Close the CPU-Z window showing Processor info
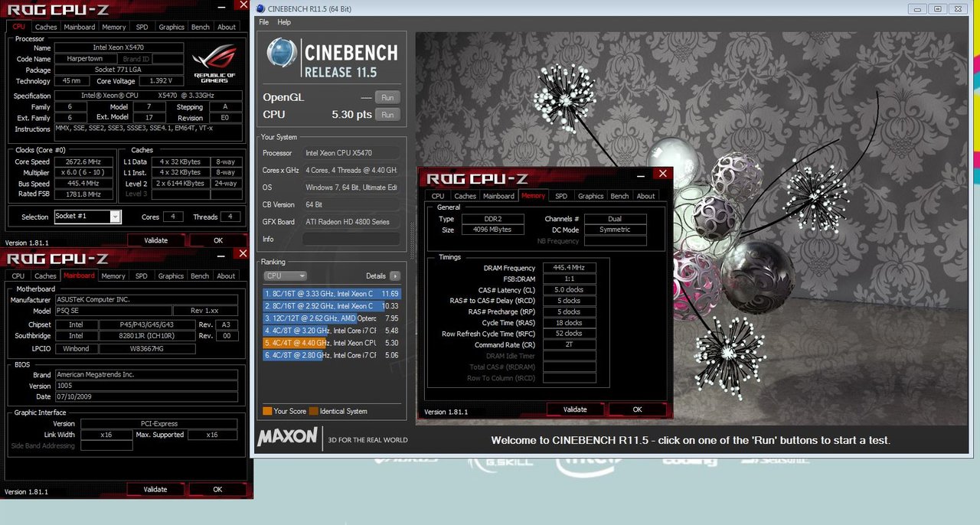The width and height of the screenshot is (980, 525). pos(243,5)
